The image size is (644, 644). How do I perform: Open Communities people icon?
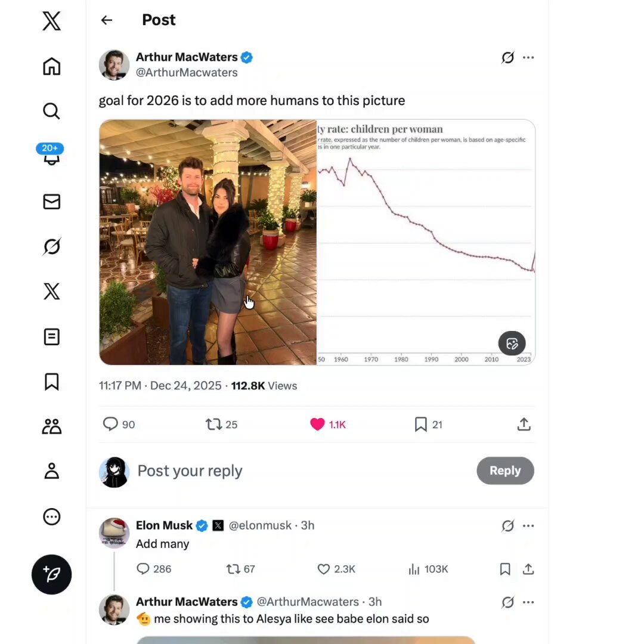[52, 426]
